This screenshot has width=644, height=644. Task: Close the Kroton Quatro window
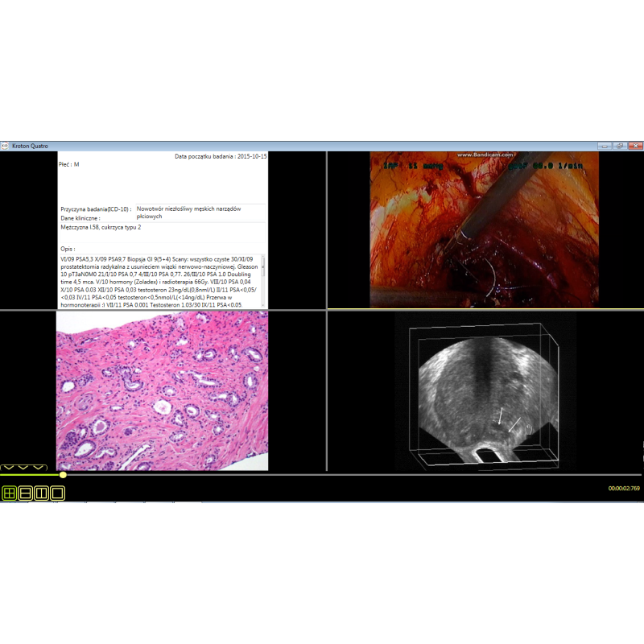635,146
